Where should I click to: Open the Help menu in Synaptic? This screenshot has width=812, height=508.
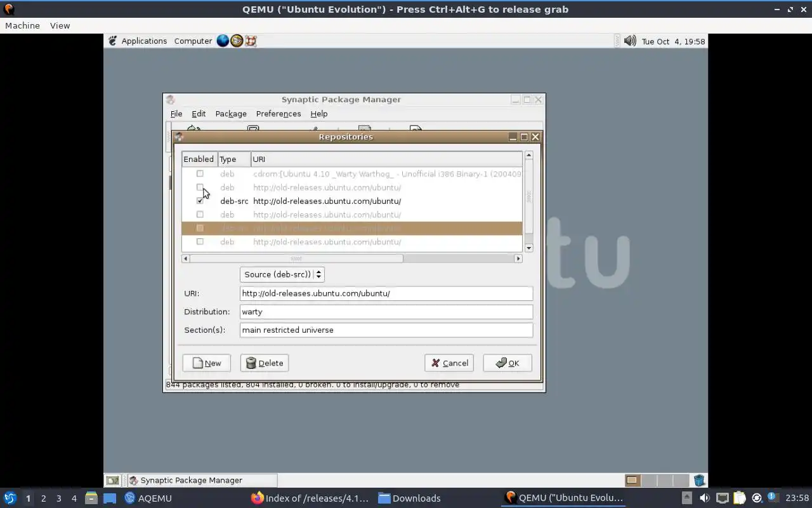319,114
